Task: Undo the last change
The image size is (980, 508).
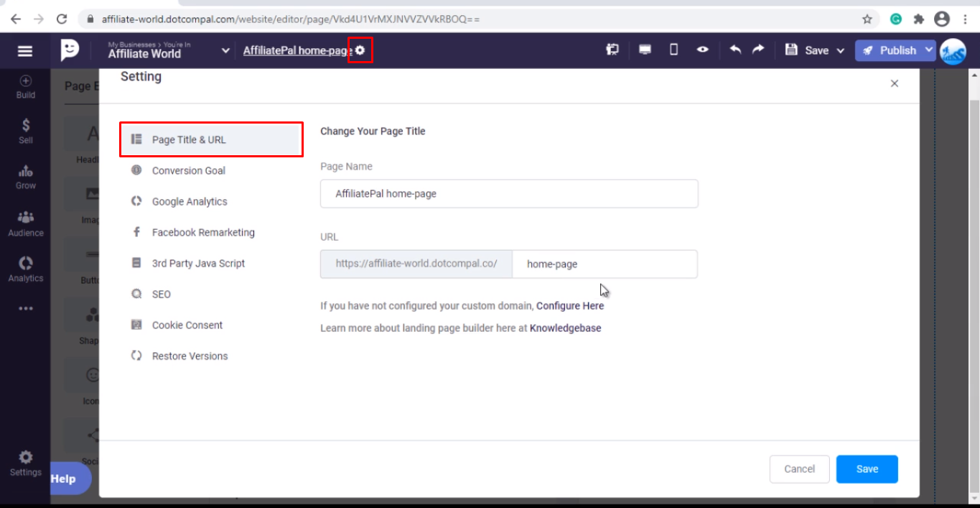Action: coord(734,50)
